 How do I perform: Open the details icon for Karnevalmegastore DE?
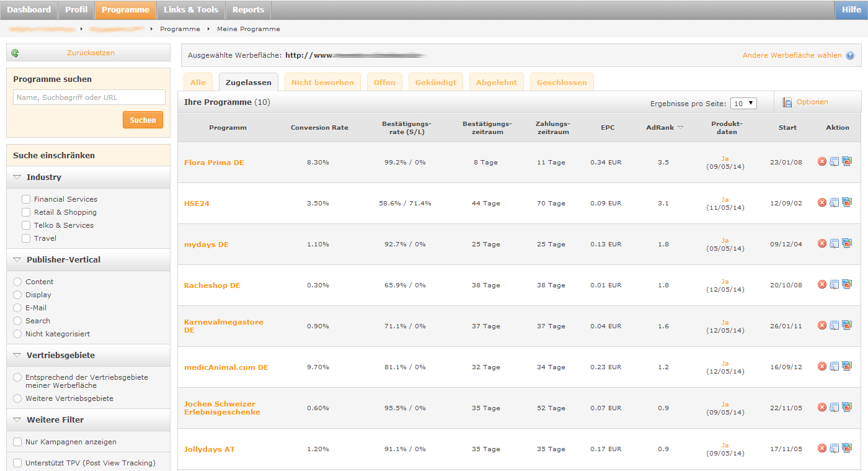pos(835,325)
